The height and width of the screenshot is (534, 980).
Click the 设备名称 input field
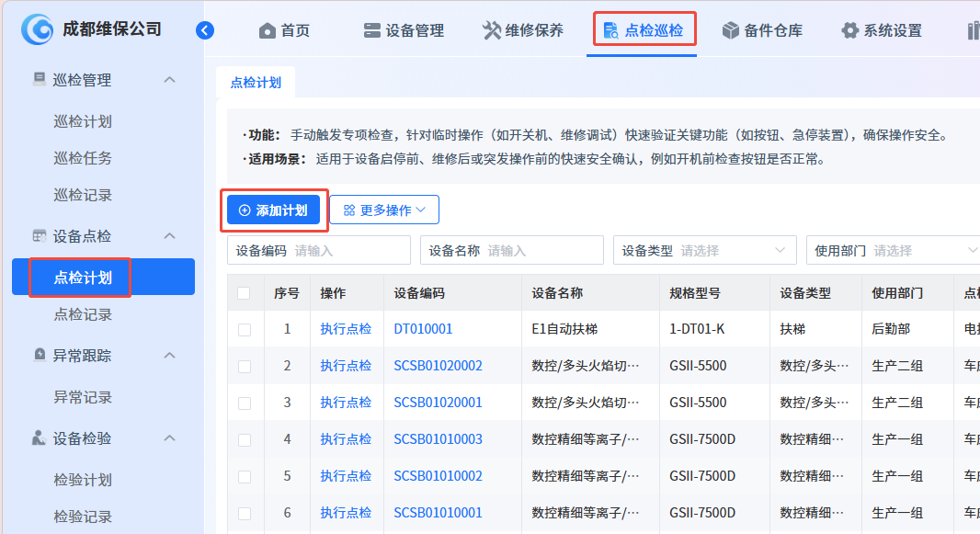(512, 250)
